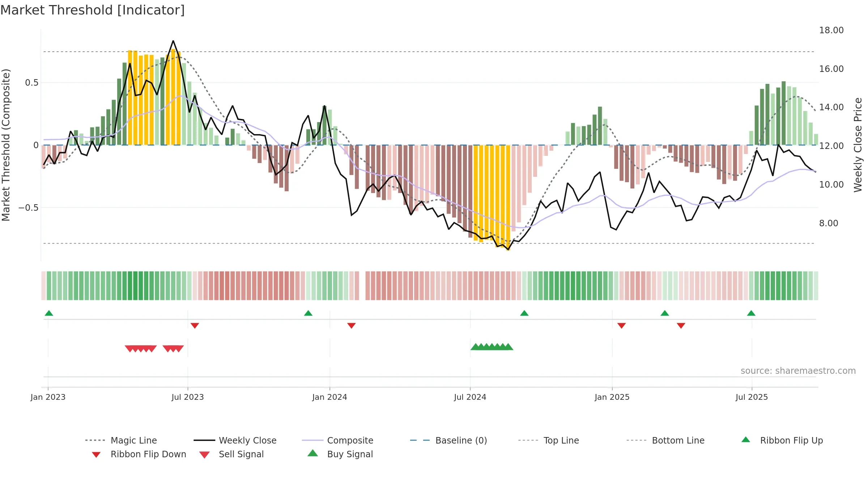Click the 0.5 composite axis label
The height and width of the screenshot is (488, 868).
(32, 83)
